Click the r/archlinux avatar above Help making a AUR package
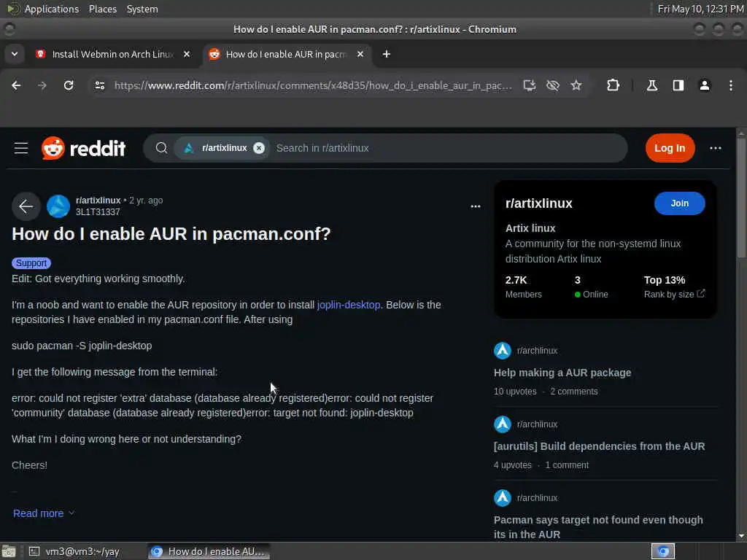This screenshot has height=560, width=747. tap(502, 351)
